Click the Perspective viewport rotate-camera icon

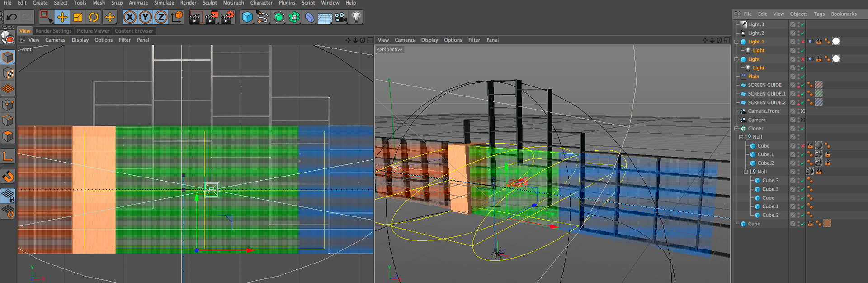pos(720,40)
